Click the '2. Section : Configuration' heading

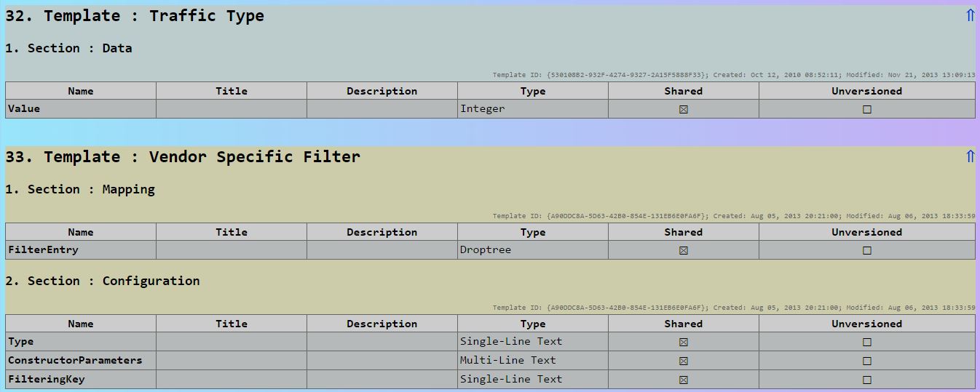(103, 281)
